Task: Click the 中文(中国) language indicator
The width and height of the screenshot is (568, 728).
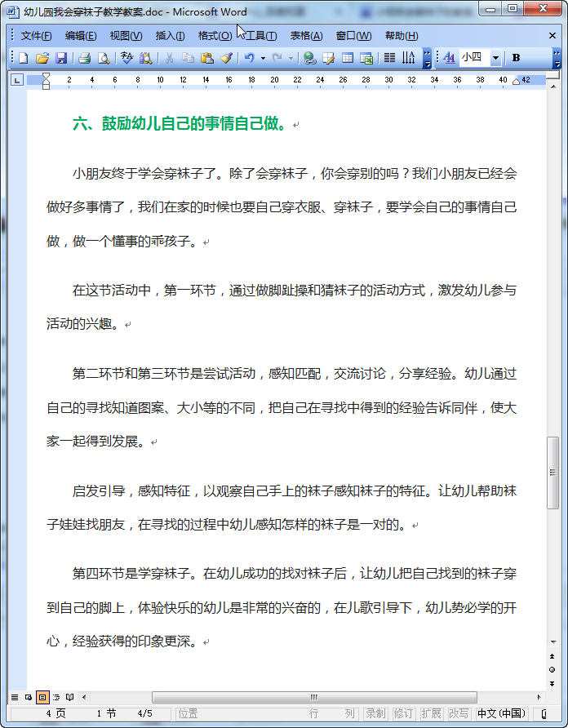Action: pos(502,713)
